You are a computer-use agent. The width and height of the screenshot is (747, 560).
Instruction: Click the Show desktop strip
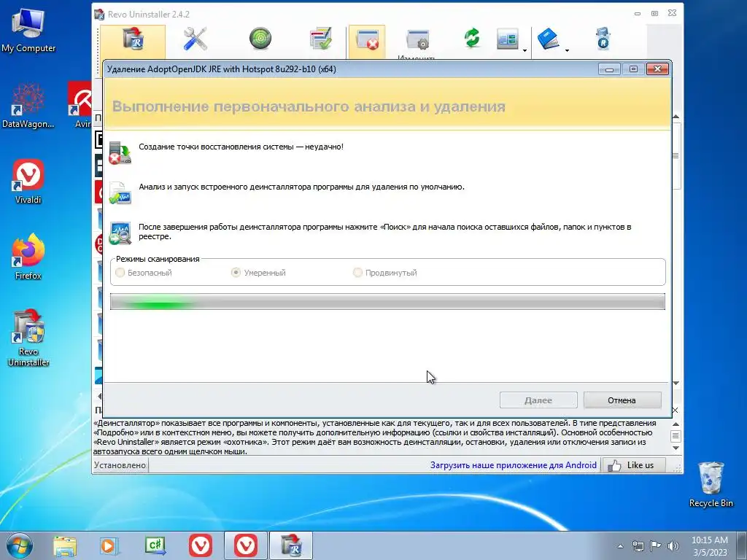(x=742, y=545)
